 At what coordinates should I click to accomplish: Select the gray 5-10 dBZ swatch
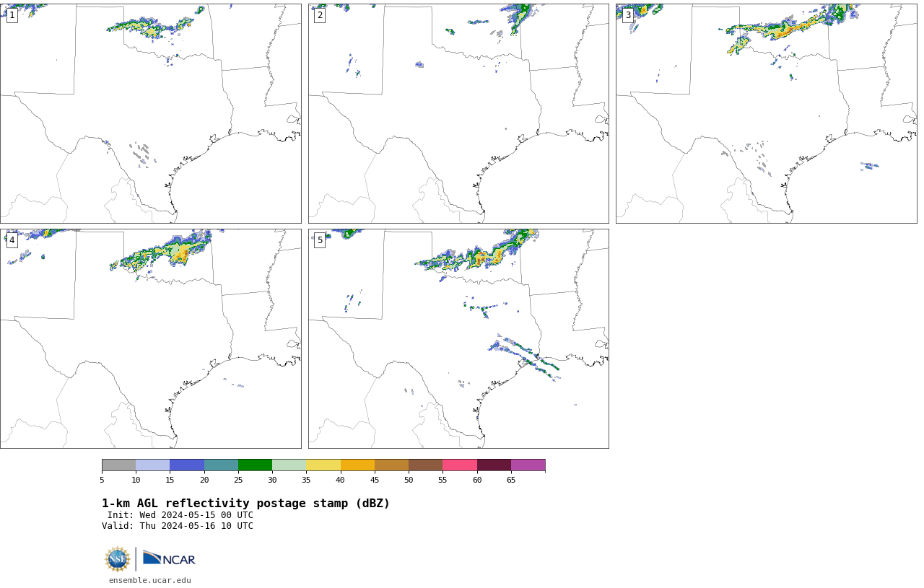[x=118, y=465]
